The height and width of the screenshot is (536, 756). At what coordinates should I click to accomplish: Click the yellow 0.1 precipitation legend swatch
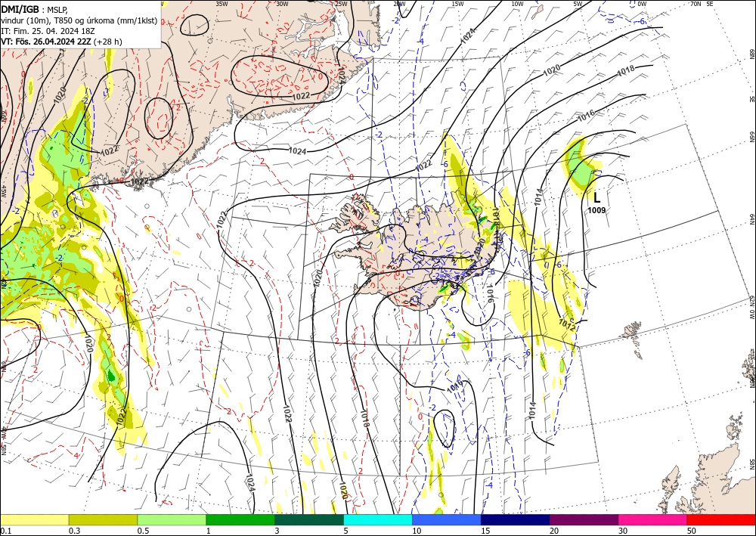[x=34, y=519]
